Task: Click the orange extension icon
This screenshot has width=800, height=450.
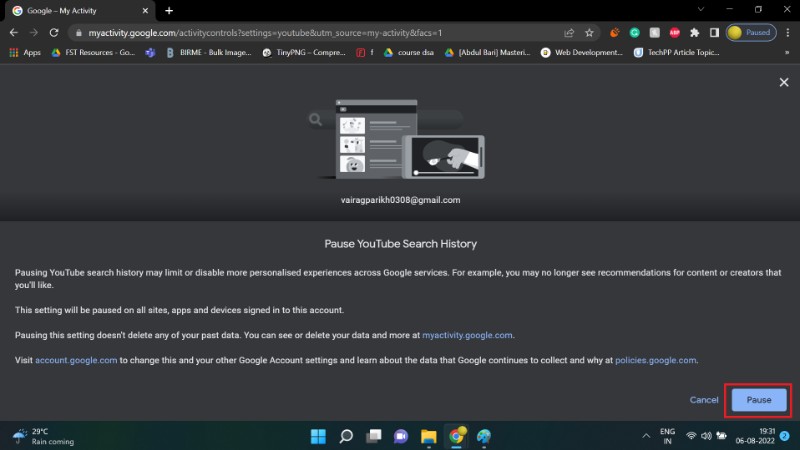Action: (x=615, y=33)
